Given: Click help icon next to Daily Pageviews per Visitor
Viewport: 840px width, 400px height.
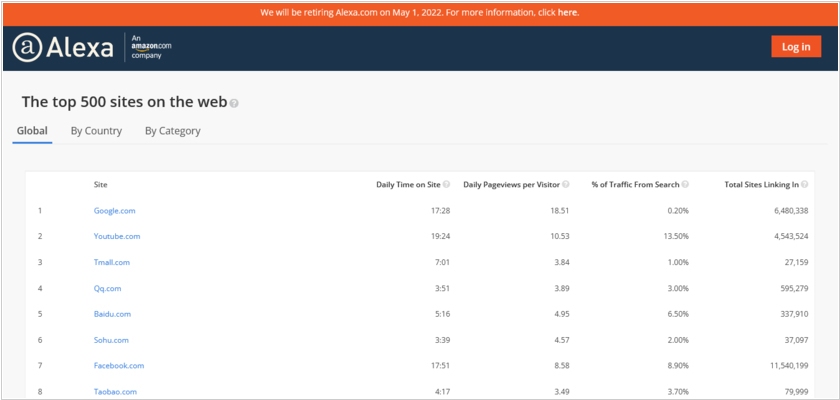Looking at the screenshot, I should point(566,184).
